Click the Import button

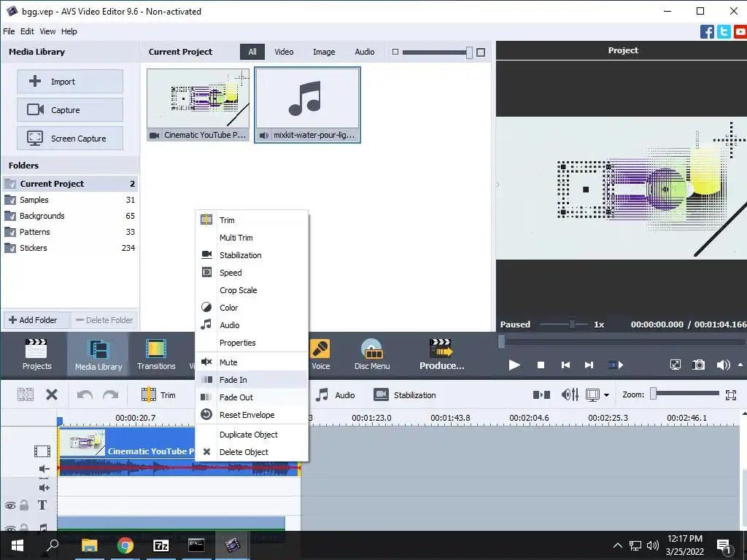(x=70, y=82)
